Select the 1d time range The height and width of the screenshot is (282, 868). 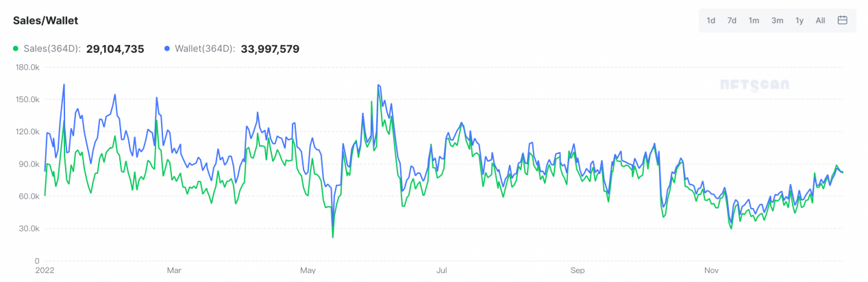[x=711, y=21]
